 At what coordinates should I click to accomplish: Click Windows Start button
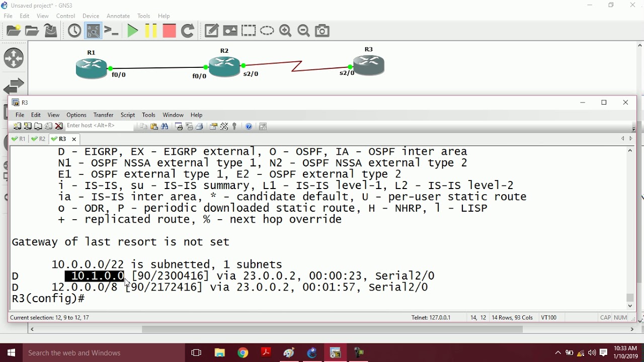(11, 353)
